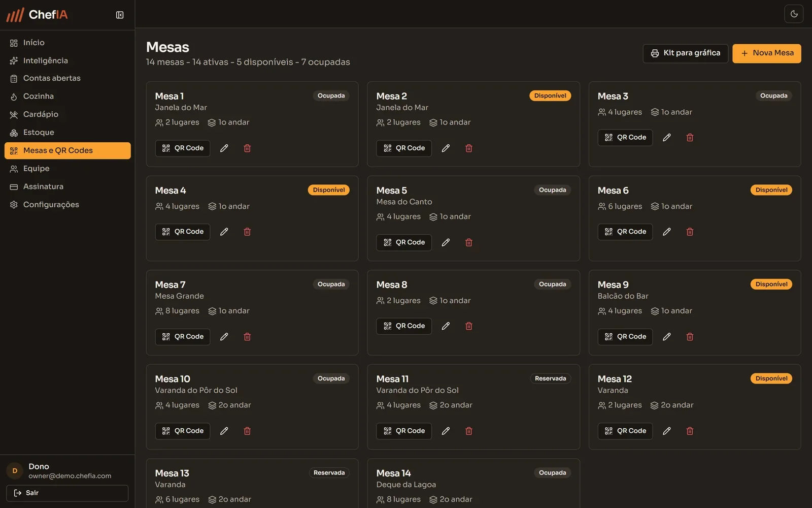Delete Mesa 8 with trash icon
The image size is (812, 508).
pos(469,326)
